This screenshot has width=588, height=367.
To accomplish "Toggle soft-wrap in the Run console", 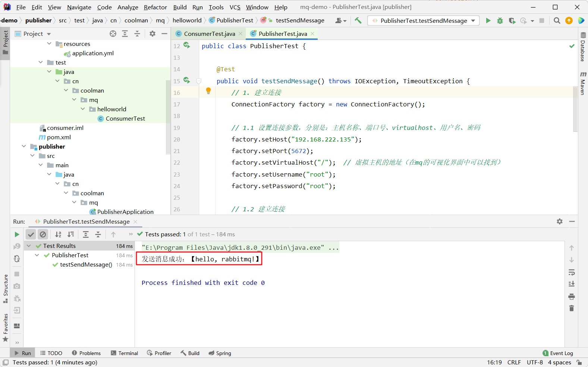I will point(571,272).
